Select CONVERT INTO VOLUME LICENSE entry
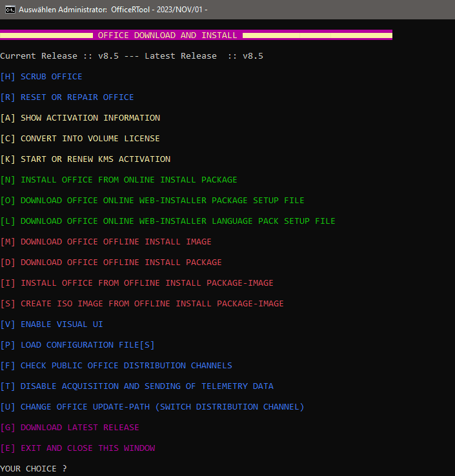The width and height of the screenshot is (455, 476). [90, 139]
